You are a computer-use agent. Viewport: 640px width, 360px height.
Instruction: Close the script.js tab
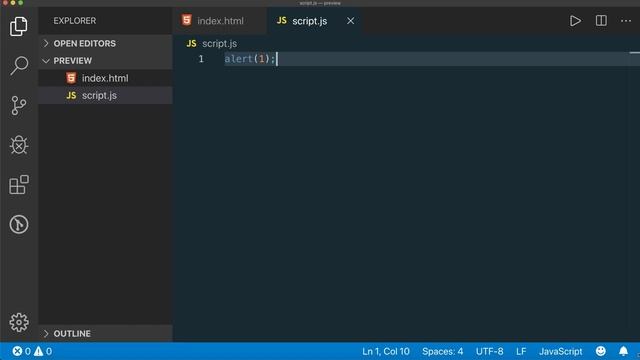(351, 21)
